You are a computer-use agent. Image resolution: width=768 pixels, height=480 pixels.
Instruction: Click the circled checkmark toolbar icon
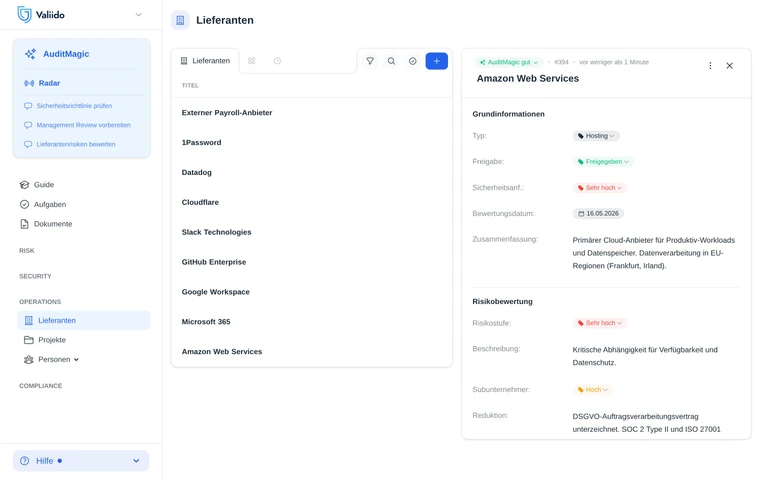(x=413, y=61)
